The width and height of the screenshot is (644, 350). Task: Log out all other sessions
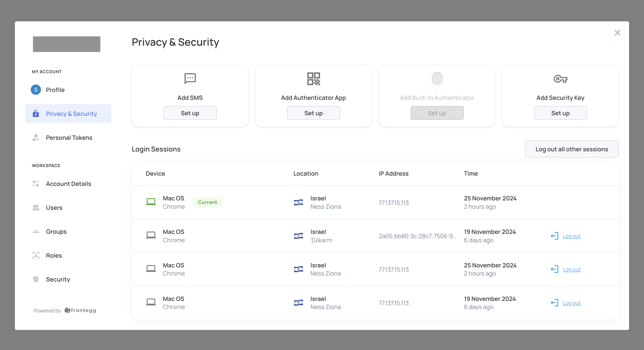571,149
